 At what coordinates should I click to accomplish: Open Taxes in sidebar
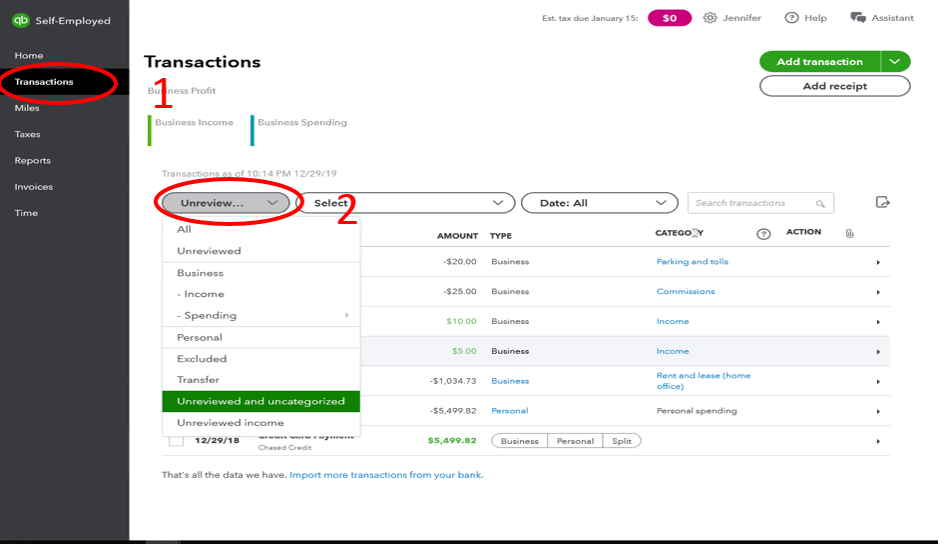click(27, 134)
